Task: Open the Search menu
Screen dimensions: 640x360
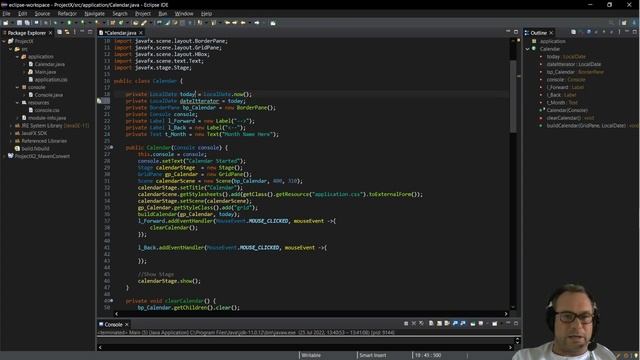Action: tap(120, 13)
